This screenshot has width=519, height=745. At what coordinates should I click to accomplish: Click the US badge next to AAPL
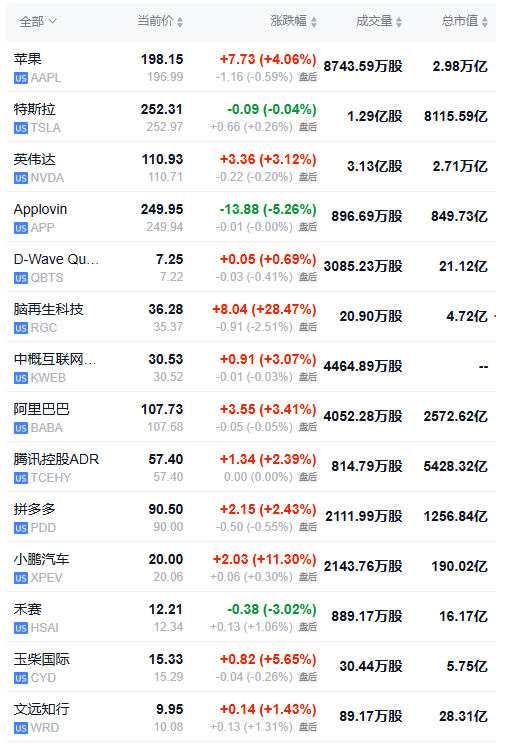click(21, 78)
